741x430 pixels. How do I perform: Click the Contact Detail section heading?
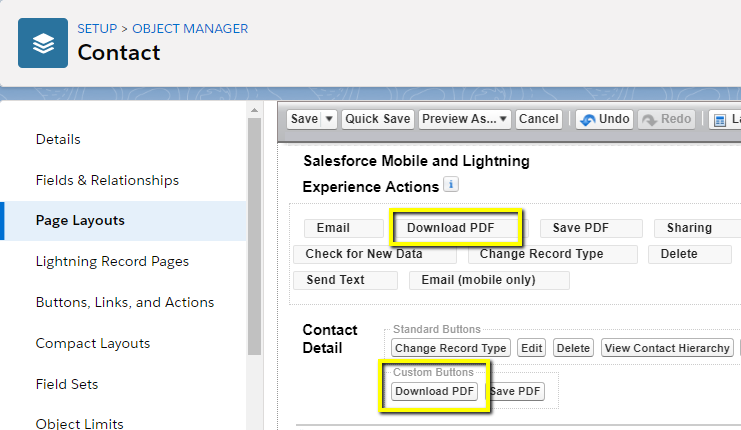(330, 339)
